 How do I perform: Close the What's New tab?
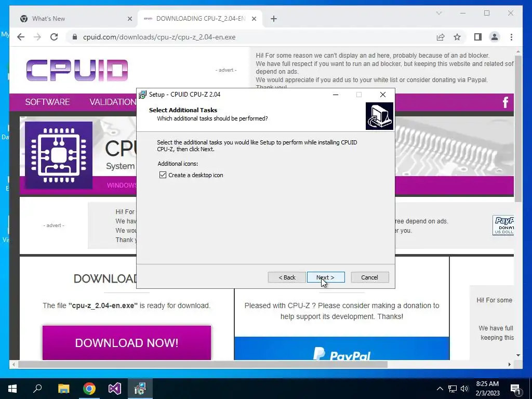129,19
